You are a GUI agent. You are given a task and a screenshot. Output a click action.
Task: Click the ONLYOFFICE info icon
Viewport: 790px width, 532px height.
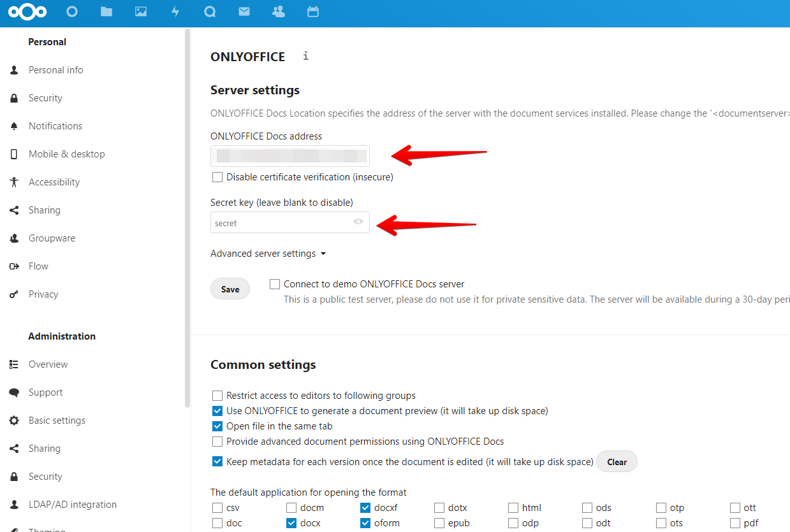pyautogui.click(x=306, y=56)
